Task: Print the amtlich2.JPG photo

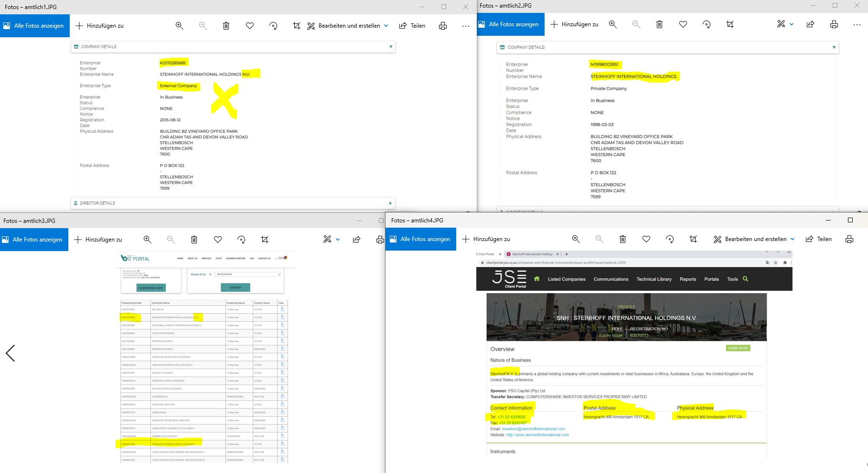Action: (x=834, y=24)
